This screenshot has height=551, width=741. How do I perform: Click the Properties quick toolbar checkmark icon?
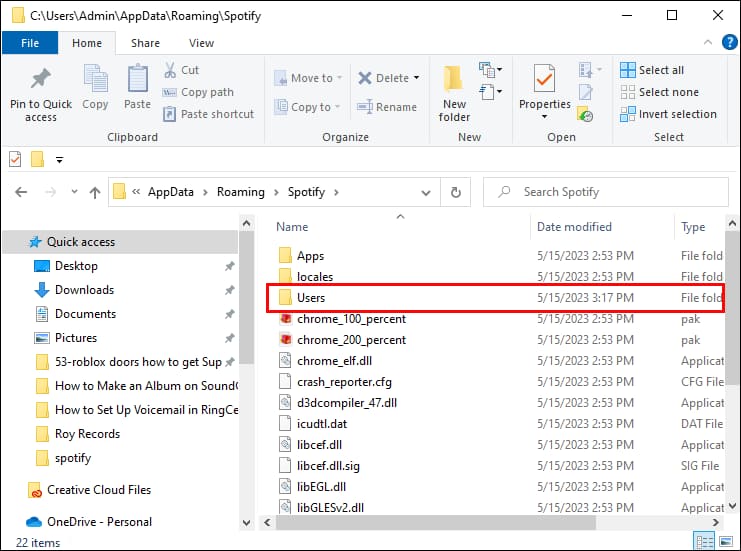pyautogui.click(x=15, y=159)
